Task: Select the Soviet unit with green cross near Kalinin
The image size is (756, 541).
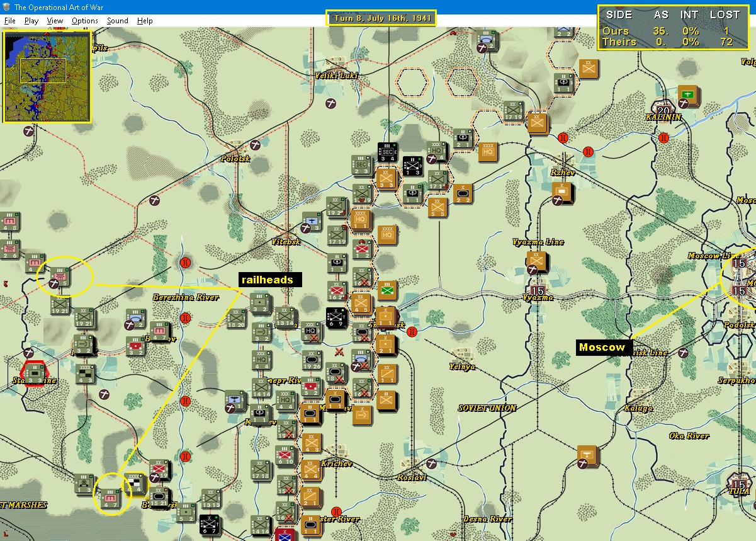Action: click(688, 96)
